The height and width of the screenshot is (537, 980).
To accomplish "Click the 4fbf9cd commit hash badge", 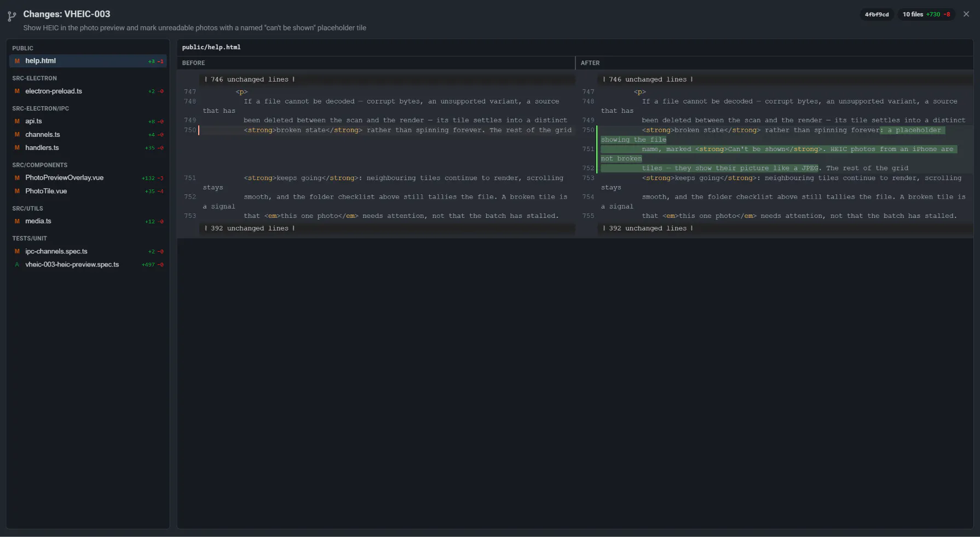I will [877, 14].
